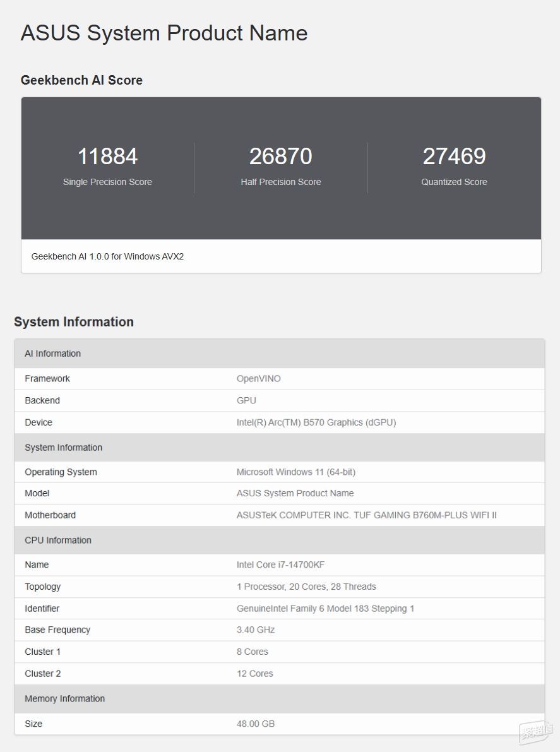Screen dimensions: 560x752
Task: Select the '48.00 GB' memory value
Action: tap(256, 724)
